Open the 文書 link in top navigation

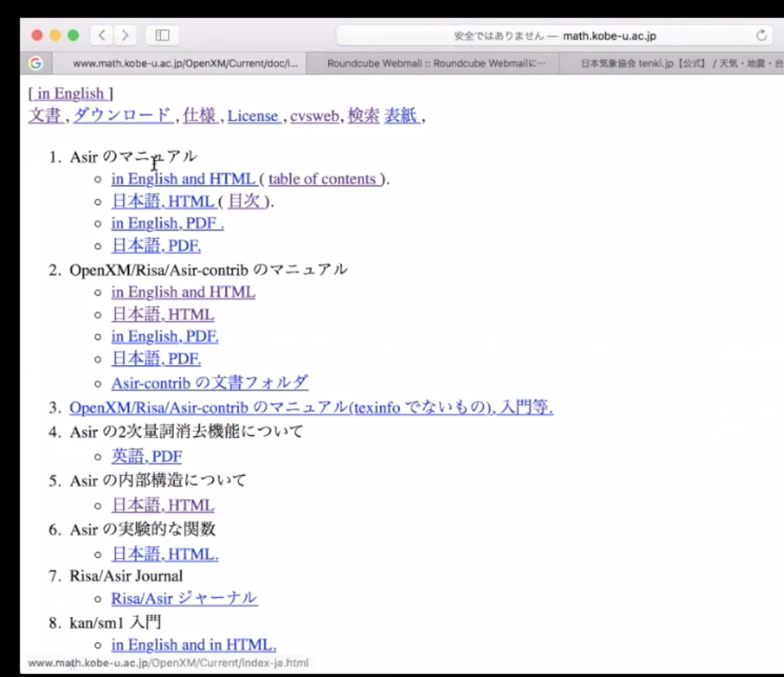coord(45,115)
